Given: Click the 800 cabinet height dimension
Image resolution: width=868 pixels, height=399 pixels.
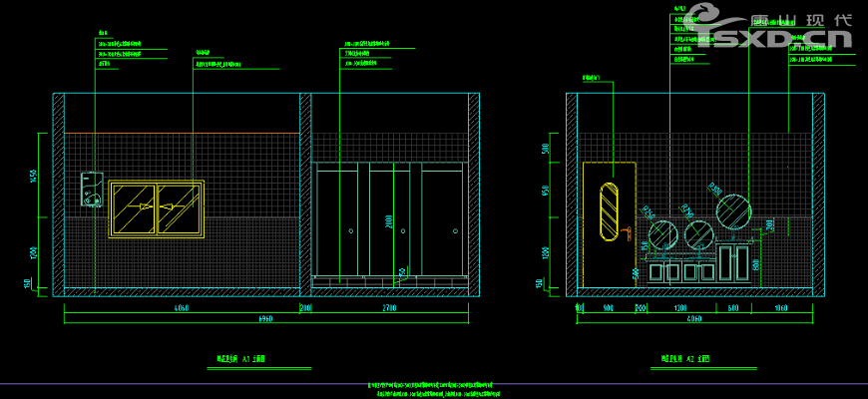Looking at the screenshot, I should point(756,266).
